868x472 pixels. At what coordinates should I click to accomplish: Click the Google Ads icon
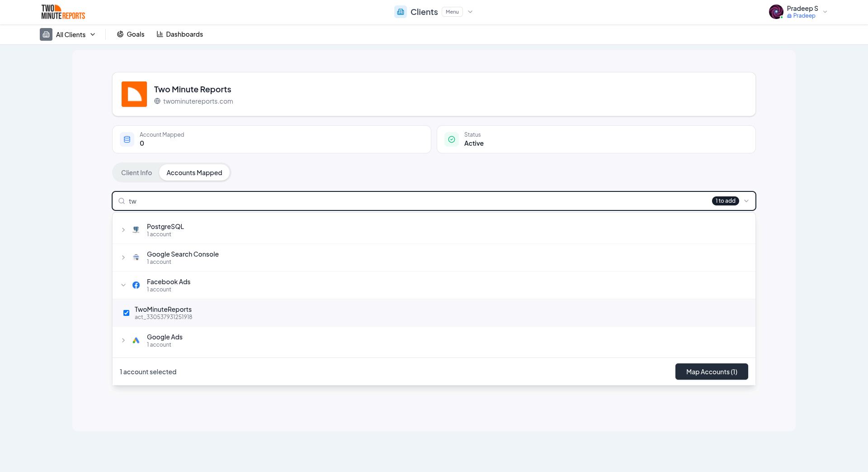136,340
